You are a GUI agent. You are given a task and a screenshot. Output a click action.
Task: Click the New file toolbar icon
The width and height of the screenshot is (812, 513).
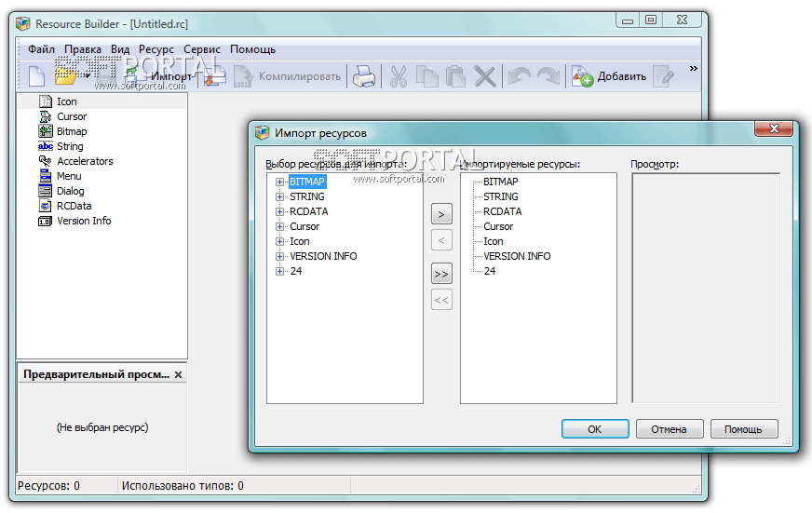pos(36,76)
